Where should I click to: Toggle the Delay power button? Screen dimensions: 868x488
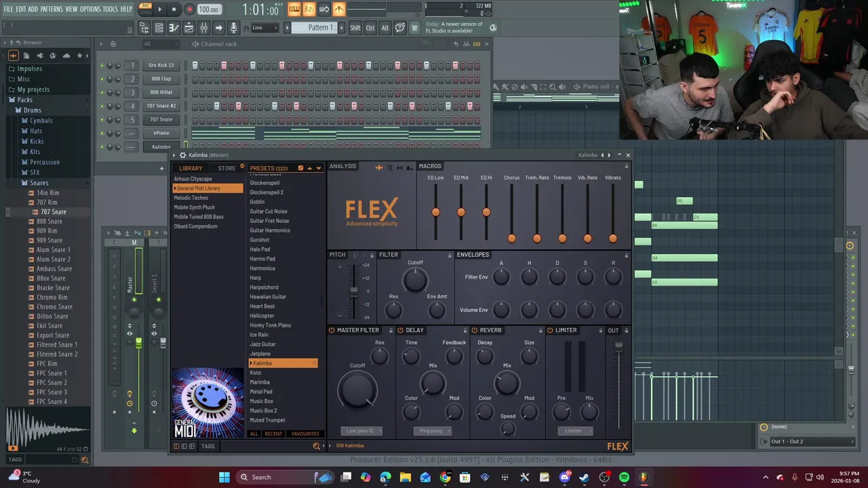click(x=401, y=330)
